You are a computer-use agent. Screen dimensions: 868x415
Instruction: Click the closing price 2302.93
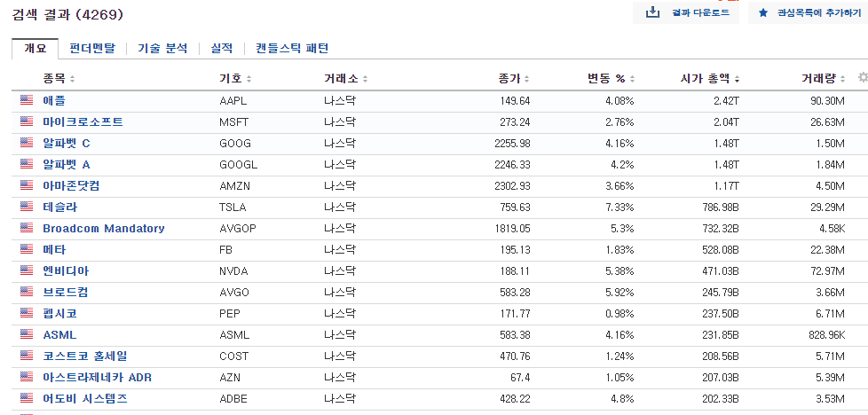(512, 186)
